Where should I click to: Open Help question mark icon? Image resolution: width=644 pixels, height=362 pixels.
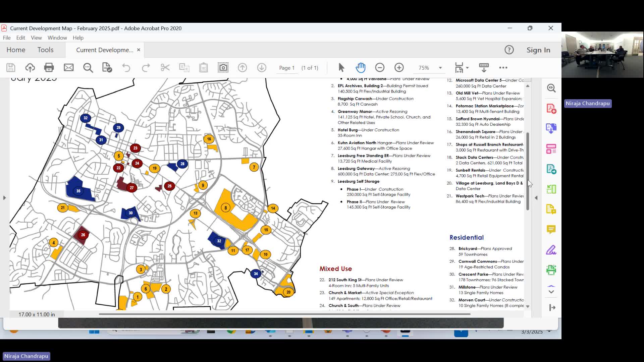(509, 50)
